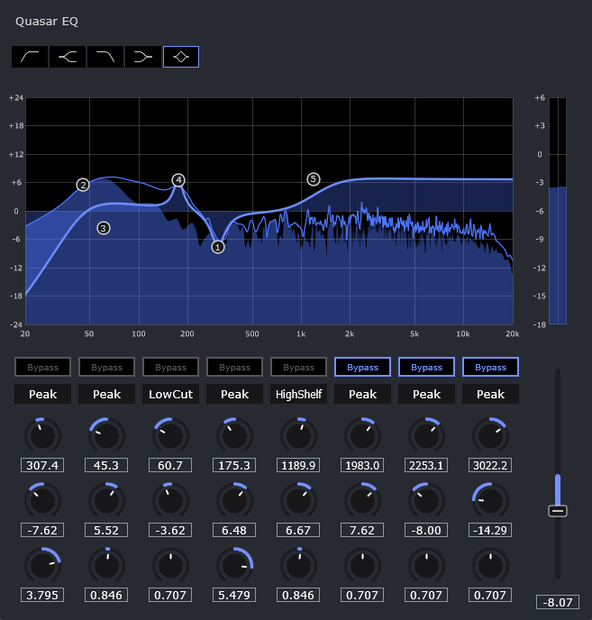Screen dimensions: 592x620
Task: Click band node 4 on the EQ curve
Action: coord(178,180)
